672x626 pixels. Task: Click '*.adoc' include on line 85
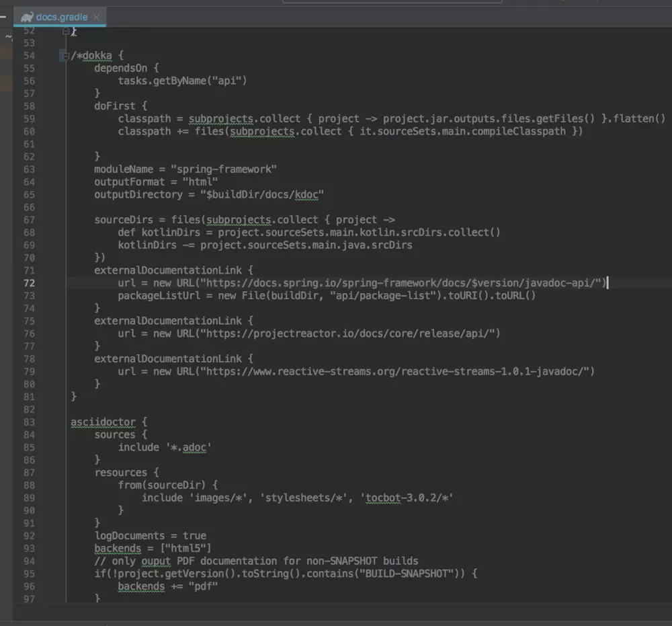tap(189, 448)
